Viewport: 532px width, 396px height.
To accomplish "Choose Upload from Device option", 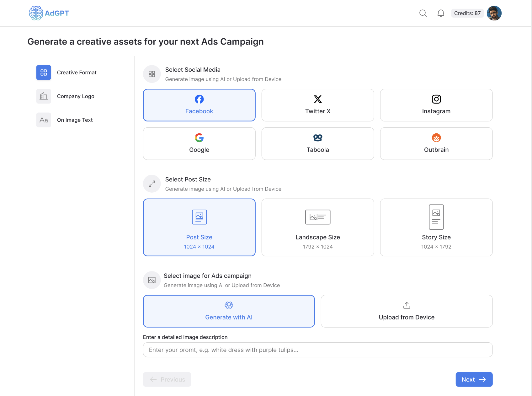I will pos(407,311).
